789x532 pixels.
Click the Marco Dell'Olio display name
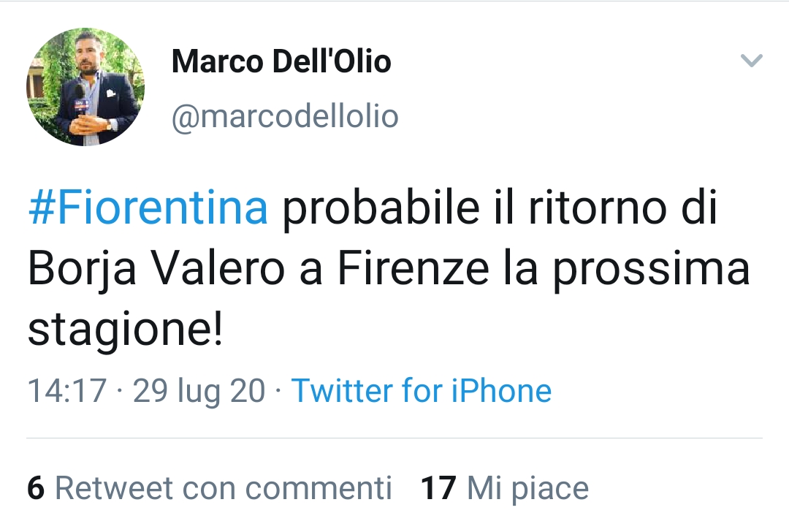[x=281, y=61]
